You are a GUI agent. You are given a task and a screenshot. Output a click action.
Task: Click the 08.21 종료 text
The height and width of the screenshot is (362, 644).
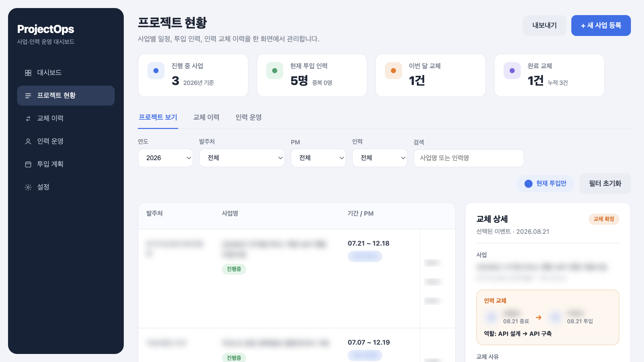(516, 321)
